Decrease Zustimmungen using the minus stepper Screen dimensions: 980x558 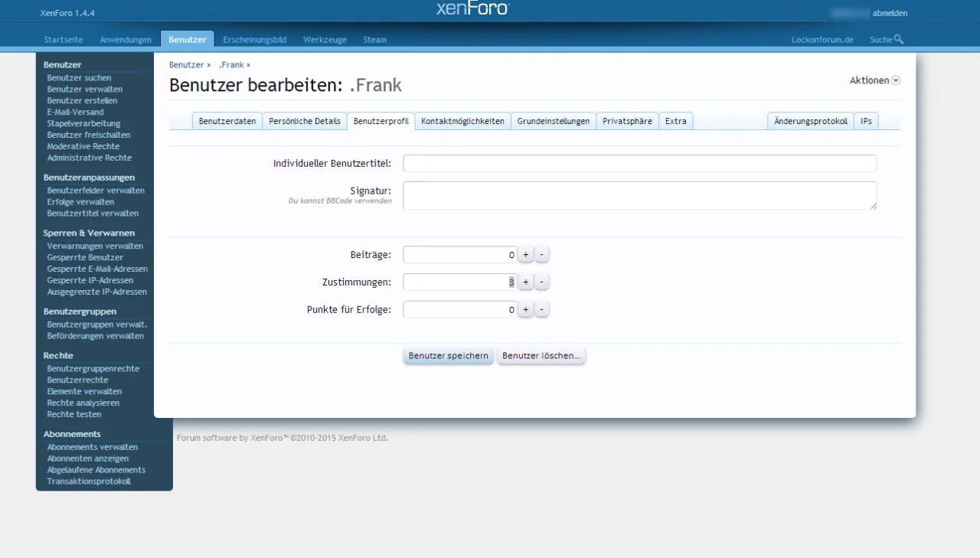541,282
